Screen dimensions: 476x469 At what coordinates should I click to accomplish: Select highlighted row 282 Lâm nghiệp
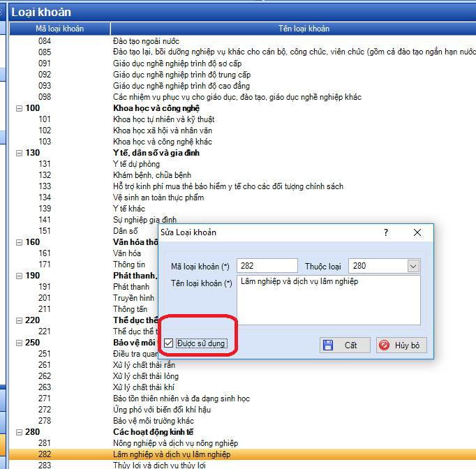(243, 454)
